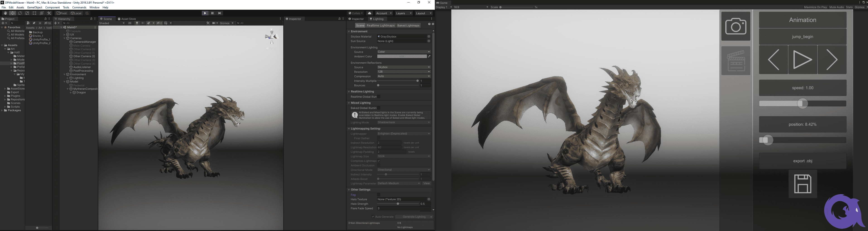The width and height of the screenshot is (868, 231).
Task: Select the combined Transform tool
Action: (42, 13)
